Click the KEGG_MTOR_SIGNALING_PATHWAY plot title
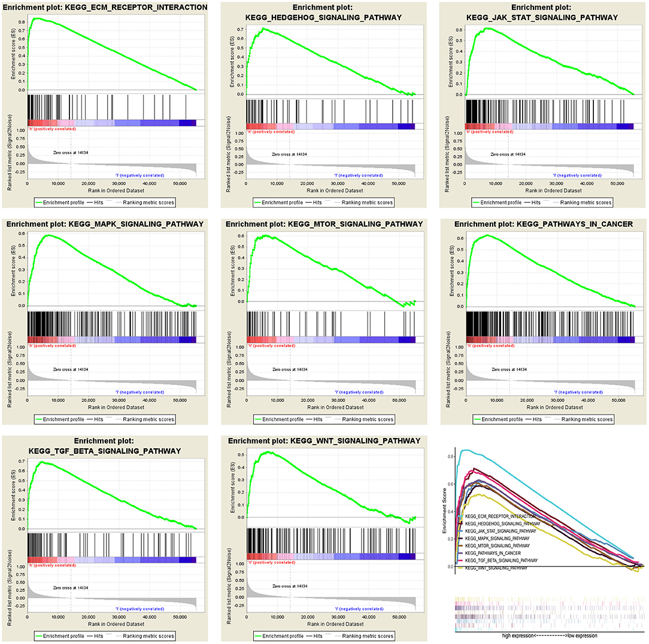Viewport: 649px width, 644px height. click(x=324, y=224)
